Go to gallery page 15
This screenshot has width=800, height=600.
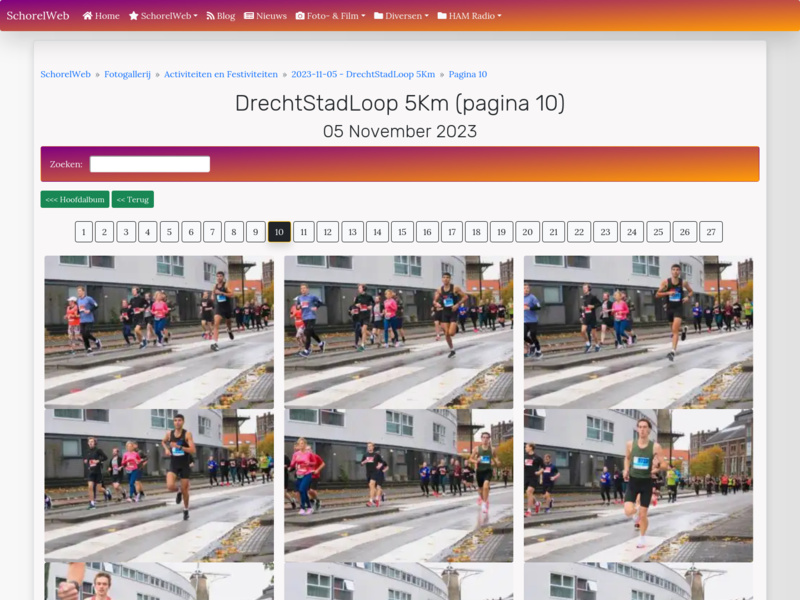pyautogui.click(x=403, y=232)
